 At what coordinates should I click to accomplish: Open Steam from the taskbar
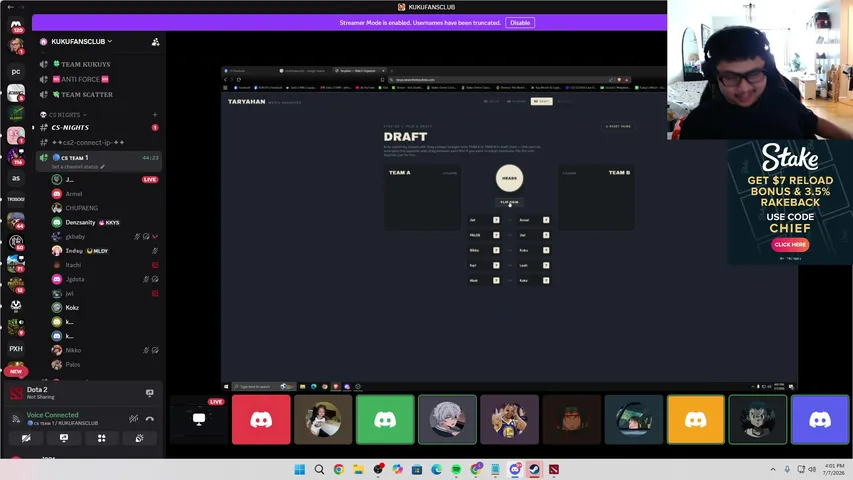pyautogui.click(x=534, y=469)
